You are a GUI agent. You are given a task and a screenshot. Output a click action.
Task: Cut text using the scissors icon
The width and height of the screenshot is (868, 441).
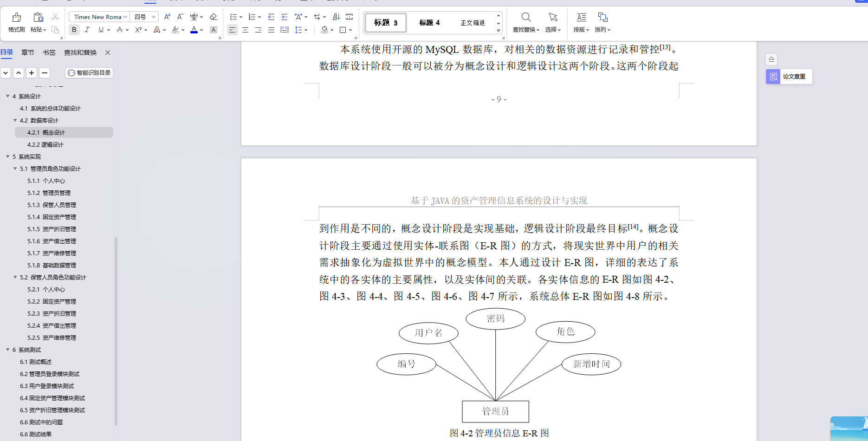(x=55, y=16)
